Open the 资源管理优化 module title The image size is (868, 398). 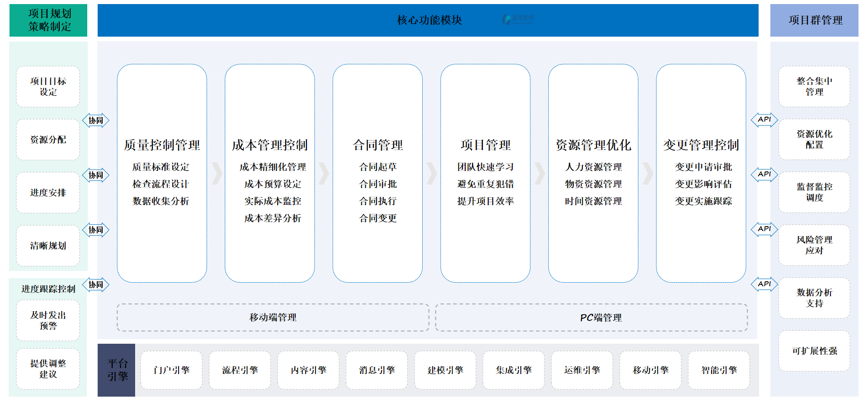click(593, 145)
